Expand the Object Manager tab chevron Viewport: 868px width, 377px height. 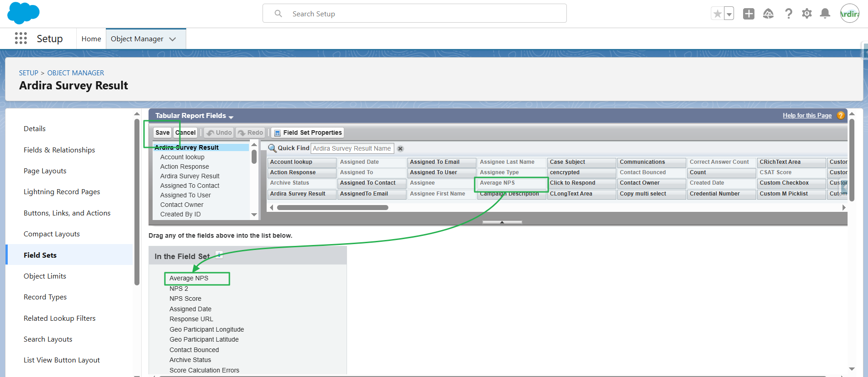[x=173, y=39]
